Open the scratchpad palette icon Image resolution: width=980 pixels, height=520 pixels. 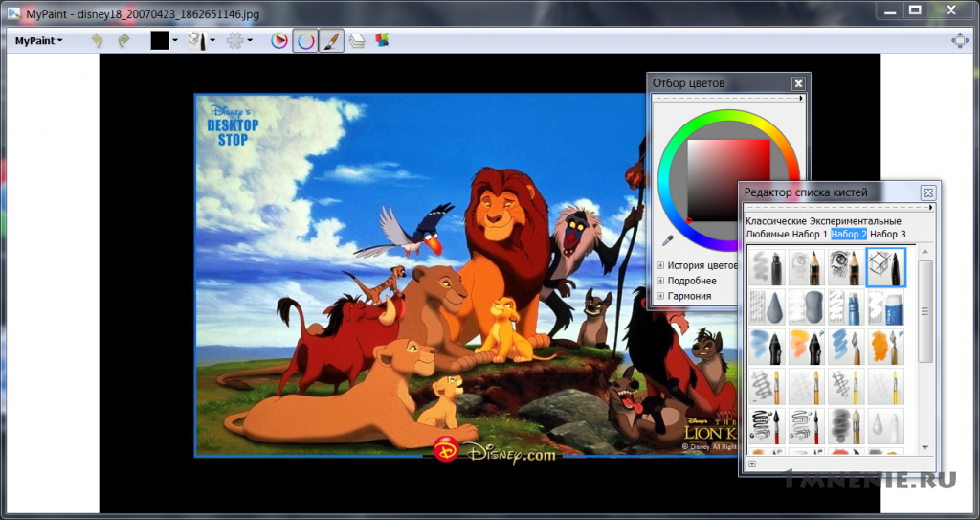382,40
